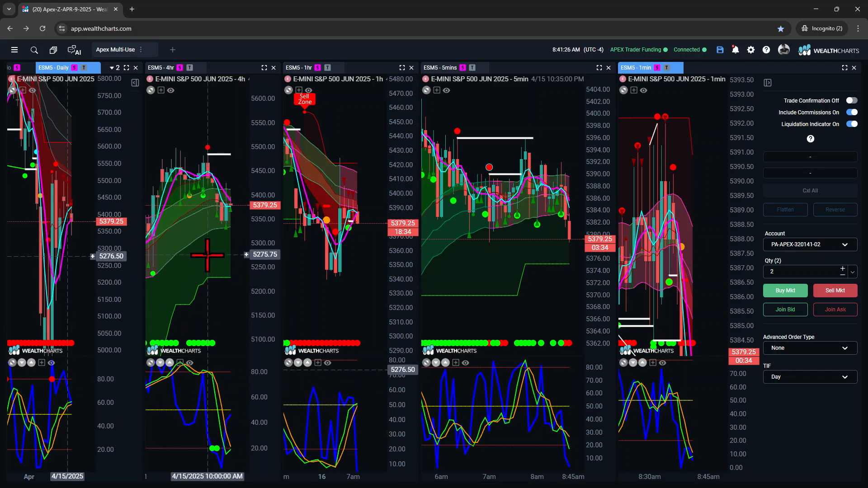The height and width of the screenshot is (488, 868).
Task: Open the Advanced Order Type dropdown
Action: (x=810, y=348)
